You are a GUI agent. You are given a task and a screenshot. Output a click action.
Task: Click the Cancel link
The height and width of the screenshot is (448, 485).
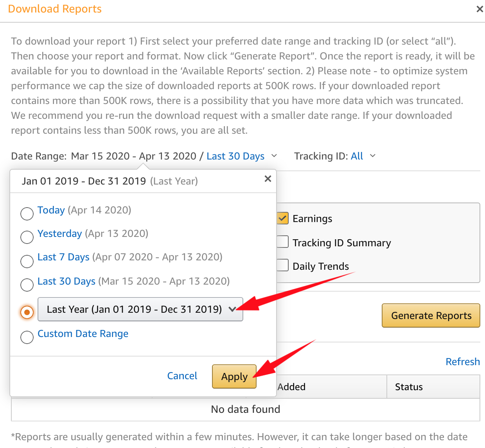click(182, 376)
